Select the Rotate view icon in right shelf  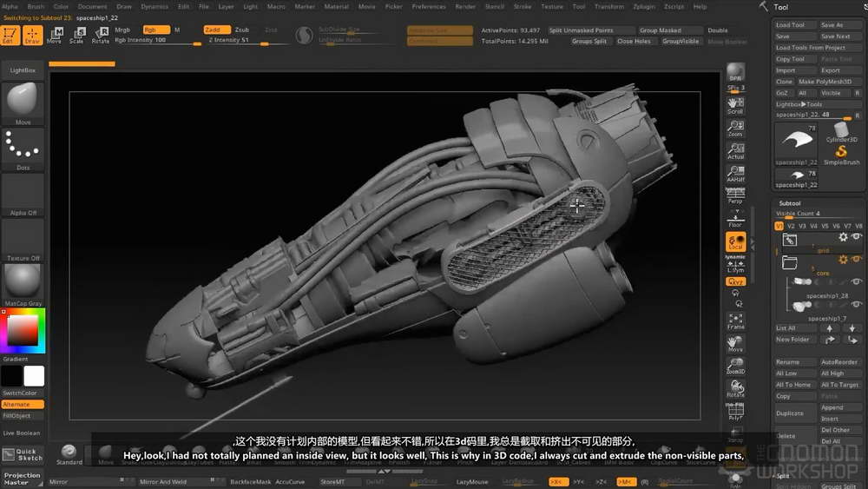[736, 388]
